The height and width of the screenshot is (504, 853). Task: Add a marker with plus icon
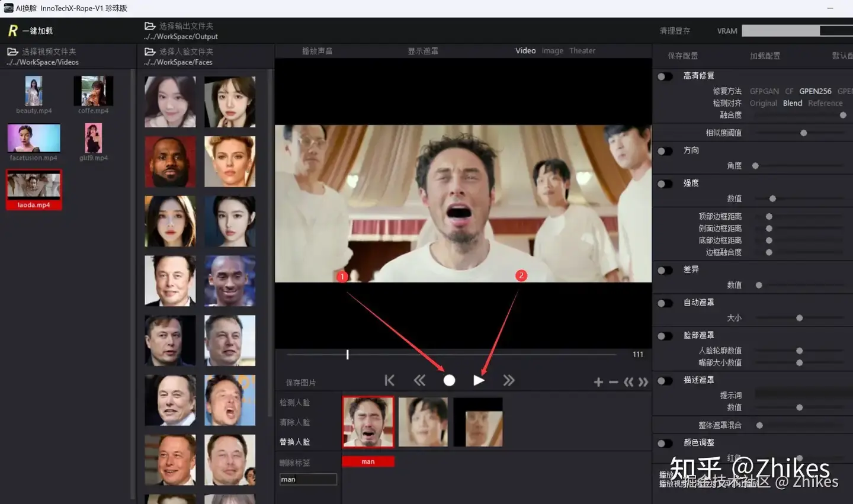[x=598, y=383]
